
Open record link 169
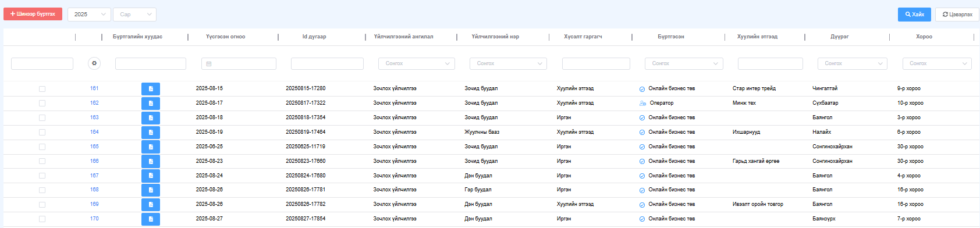click(x=94, y=204)
